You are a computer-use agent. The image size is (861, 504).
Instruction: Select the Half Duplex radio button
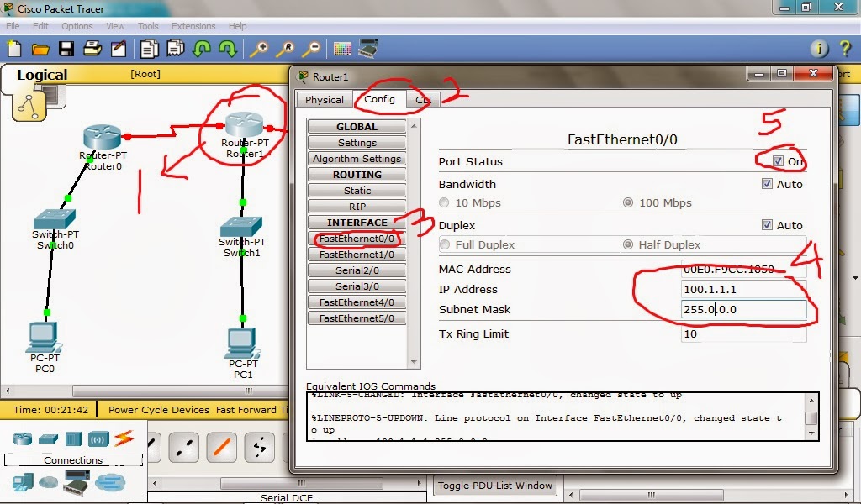click(628, 244)
